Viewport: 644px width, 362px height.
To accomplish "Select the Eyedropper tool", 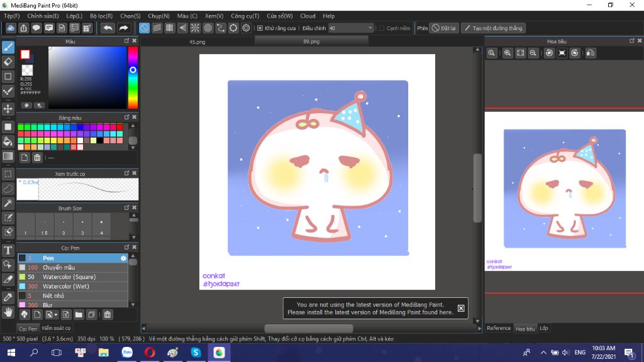I will point(8,297).
